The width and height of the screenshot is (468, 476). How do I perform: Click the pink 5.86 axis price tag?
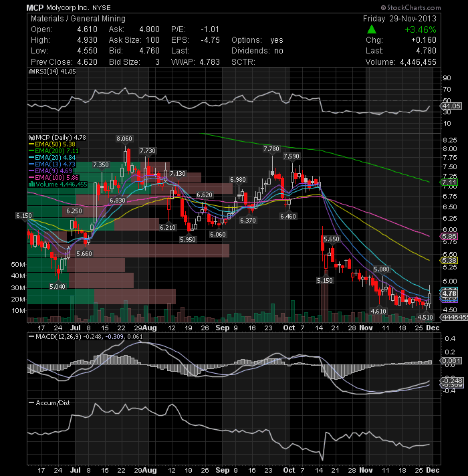449,237
